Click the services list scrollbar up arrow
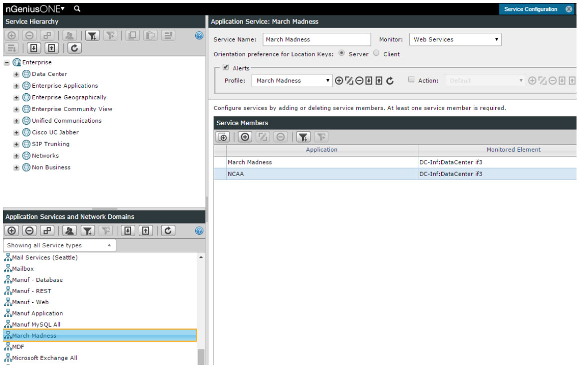This screenshot has height=377, width=588. [201, 257]
